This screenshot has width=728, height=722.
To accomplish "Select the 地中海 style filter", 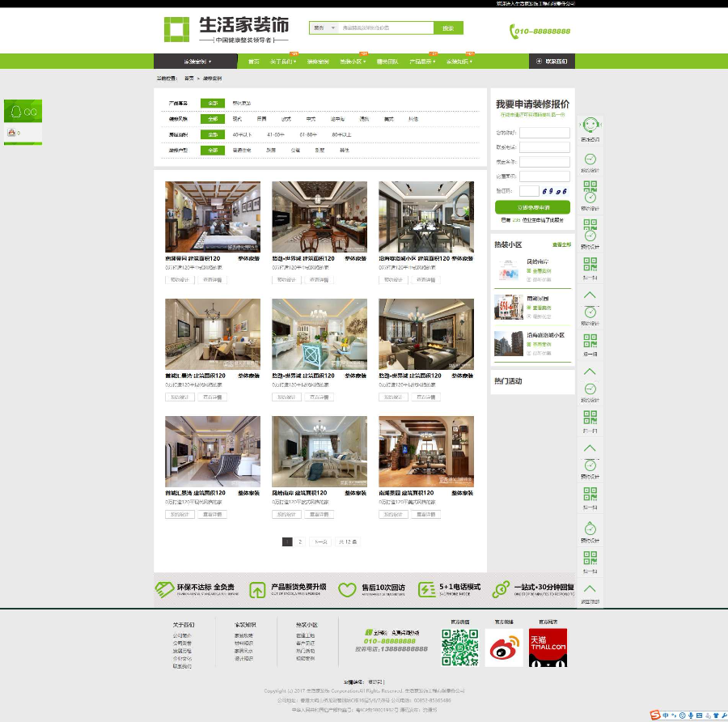I will (337, 119).
